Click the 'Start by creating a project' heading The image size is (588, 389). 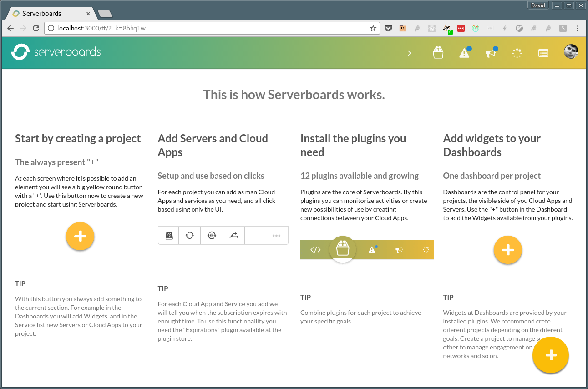click(78, 138)
